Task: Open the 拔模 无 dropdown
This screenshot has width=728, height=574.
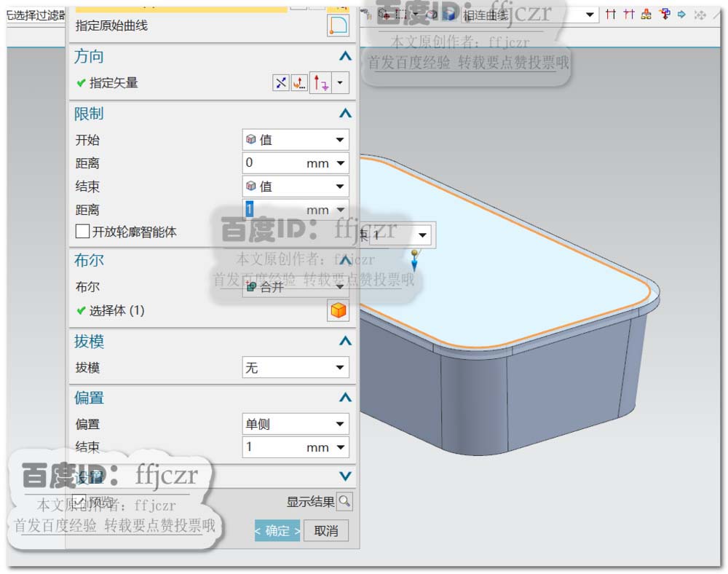Action: [x=296, y=367]
